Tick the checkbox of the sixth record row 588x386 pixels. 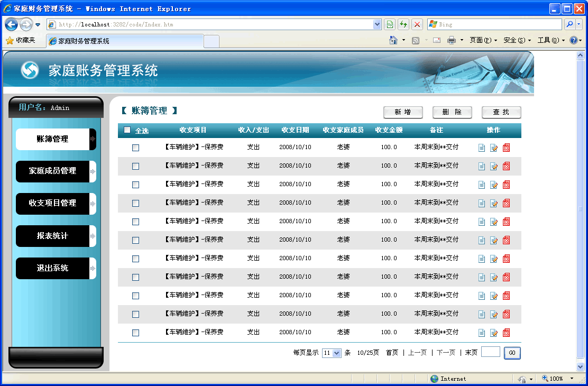tap(136, 241)
